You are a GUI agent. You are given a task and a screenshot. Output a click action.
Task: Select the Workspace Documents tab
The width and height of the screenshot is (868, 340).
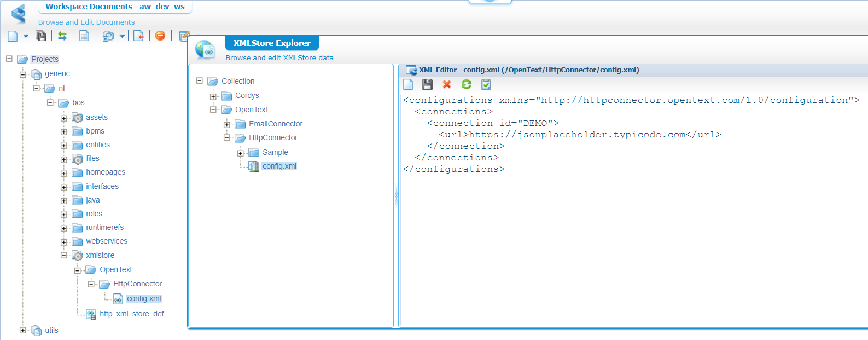pos(115,7)
